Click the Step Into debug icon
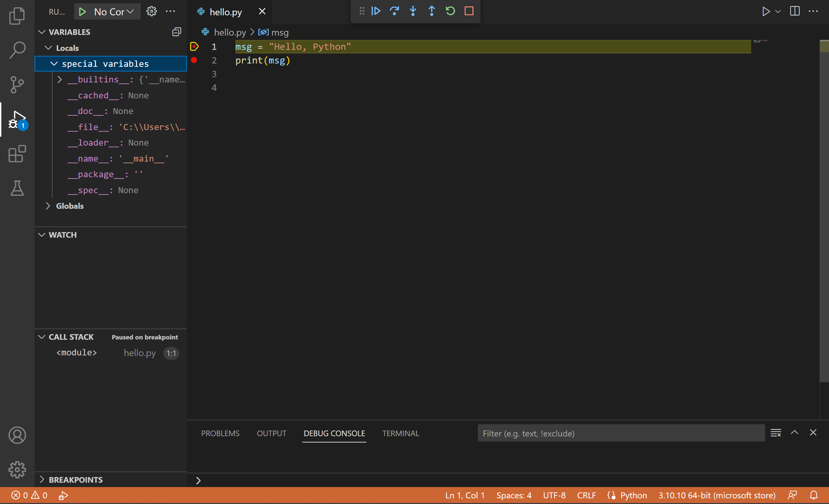 (413, 11)
